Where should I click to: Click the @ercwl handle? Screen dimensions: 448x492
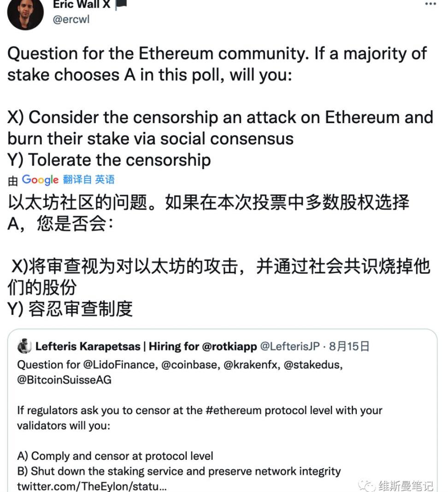pyautogui.click(x=71, y=19)
